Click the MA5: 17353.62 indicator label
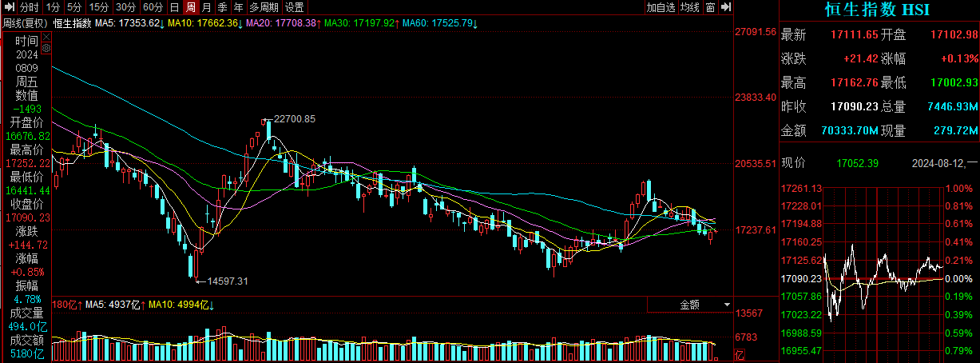Image resolution: width=980 pixels, height=363 pixels. click(129, 23)
